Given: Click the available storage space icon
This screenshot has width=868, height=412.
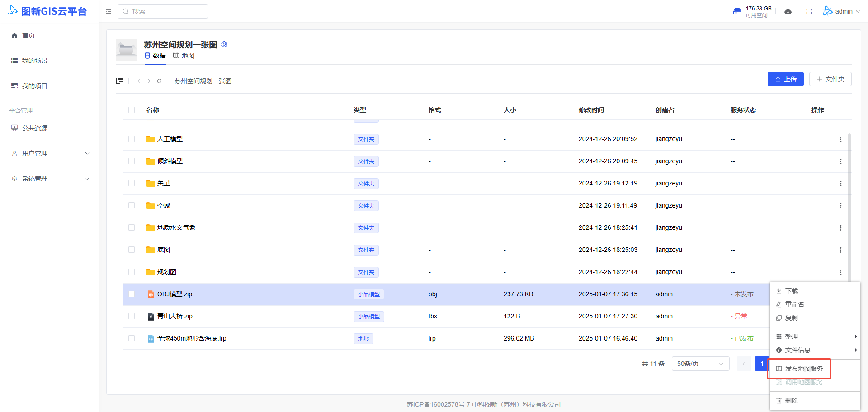Looking at the screenshot, I should [x=737, y=11].
